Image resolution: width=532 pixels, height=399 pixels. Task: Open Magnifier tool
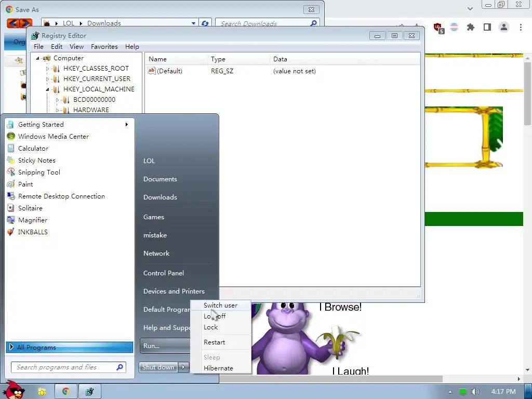pyautogui.click(x=69, y=220)
